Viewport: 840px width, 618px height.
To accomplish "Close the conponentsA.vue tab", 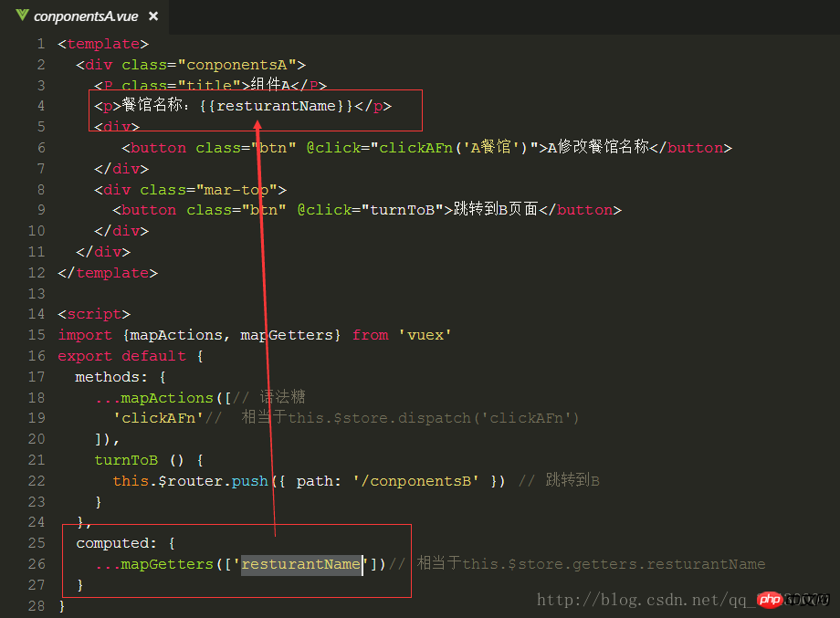I will (153, 16).
